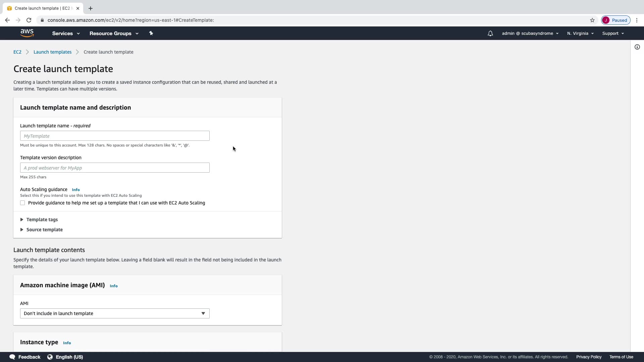Focus the Template version description field
Screen dimensions: 644x362
(115, 168)
